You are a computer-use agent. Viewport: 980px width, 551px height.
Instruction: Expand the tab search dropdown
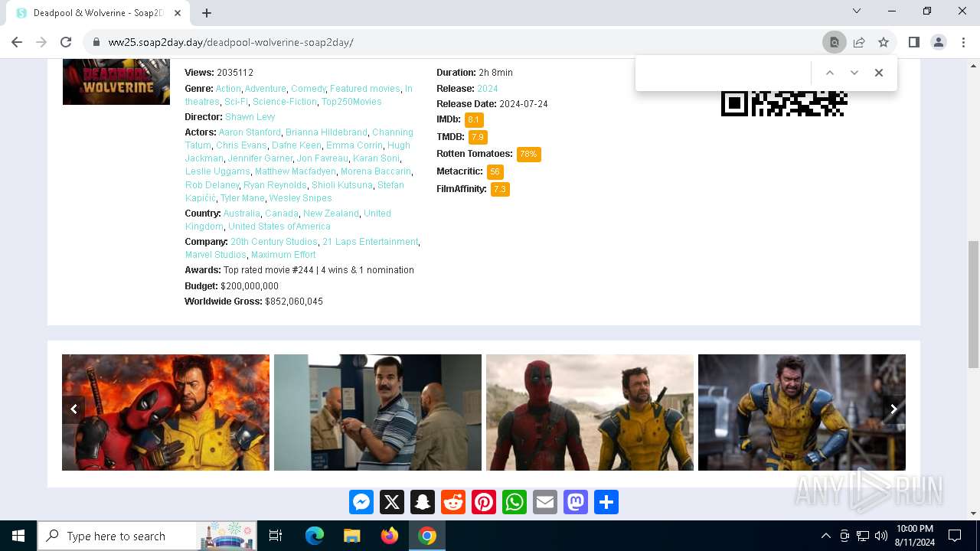click(x=857, y=11)
